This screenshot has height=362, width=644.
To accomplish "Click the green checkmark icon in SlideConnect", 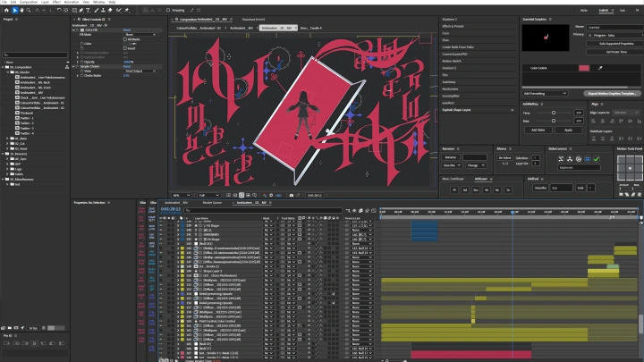I will point(597,159).
